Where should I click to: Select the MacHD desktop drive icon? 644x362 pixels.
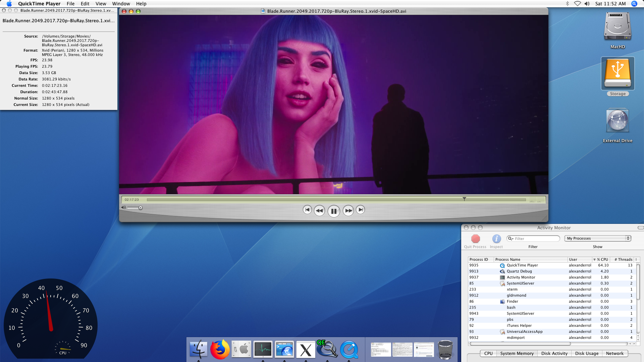618,26
